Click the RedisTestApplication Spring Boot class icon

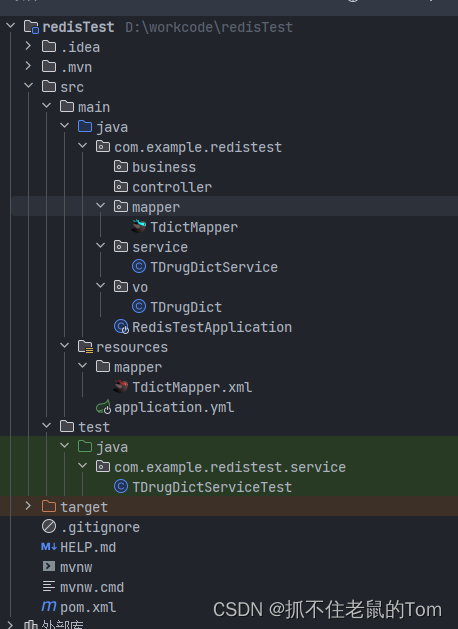pyautogui.click(x=121, y=327)
